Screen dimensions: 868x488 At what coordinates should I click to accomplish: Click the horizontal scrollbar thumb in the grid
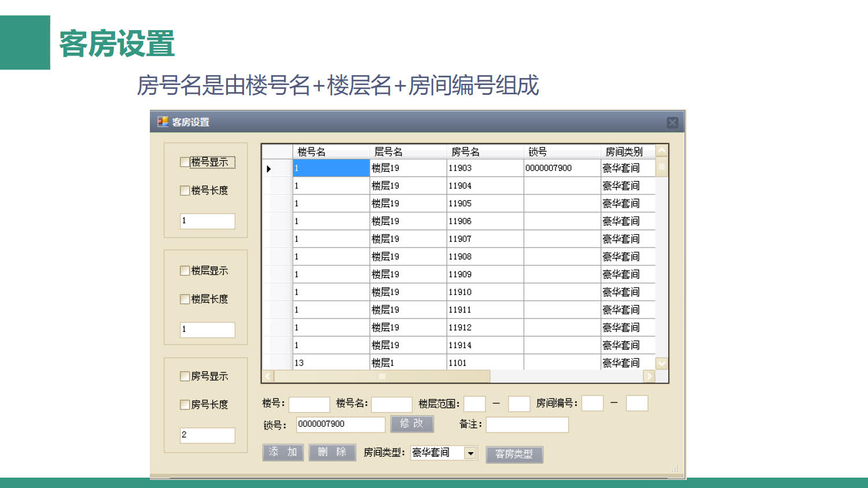point(382,376)
